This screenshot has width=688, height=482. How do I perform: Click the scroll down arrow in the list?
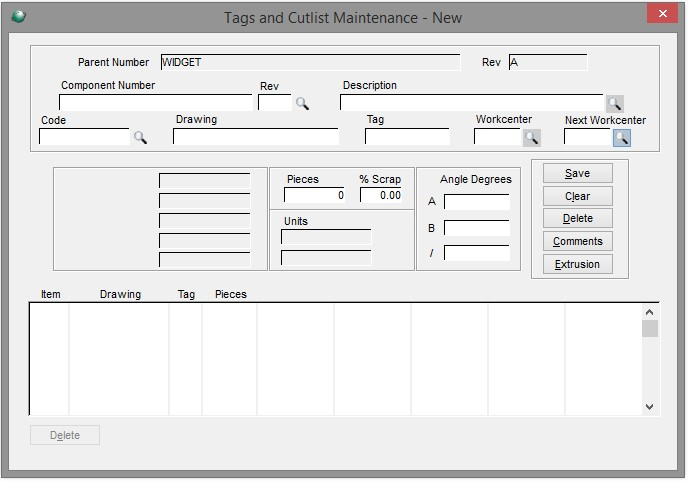point(650,407)
